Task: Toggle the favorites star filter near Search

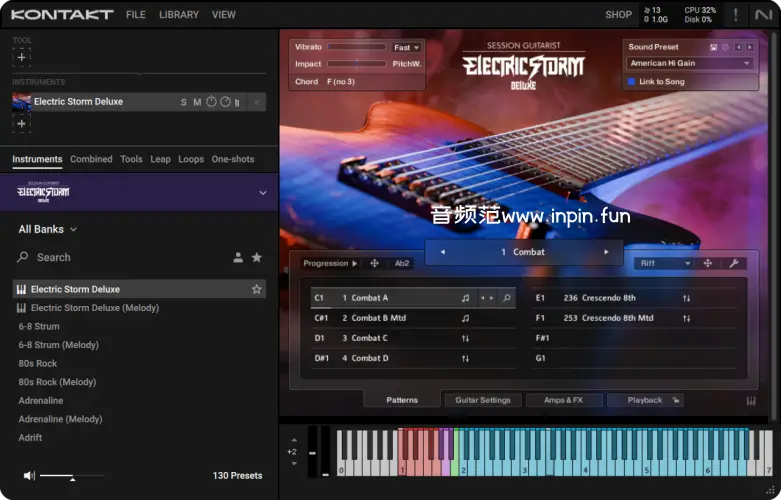Action: (257, 257)
